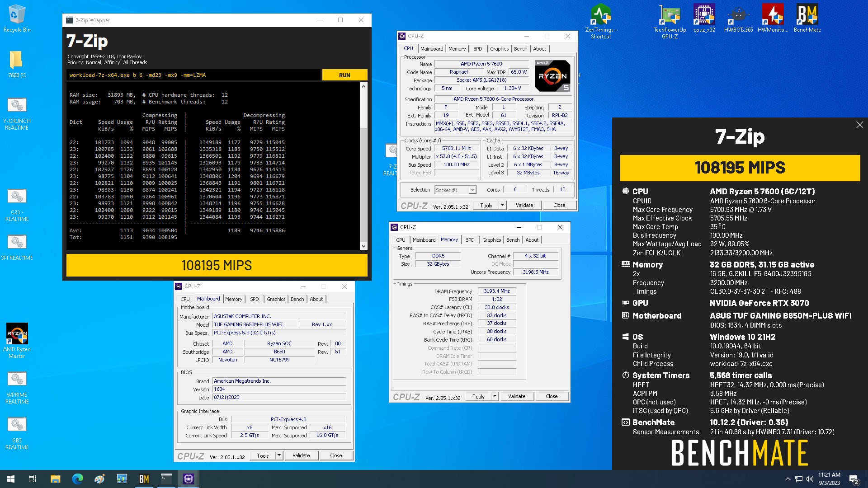The width and height of the screenshot is (868, 488).
Task: Edit the 7-Zip workload command field
Action: pyautogui.click(x=193, y=75)
